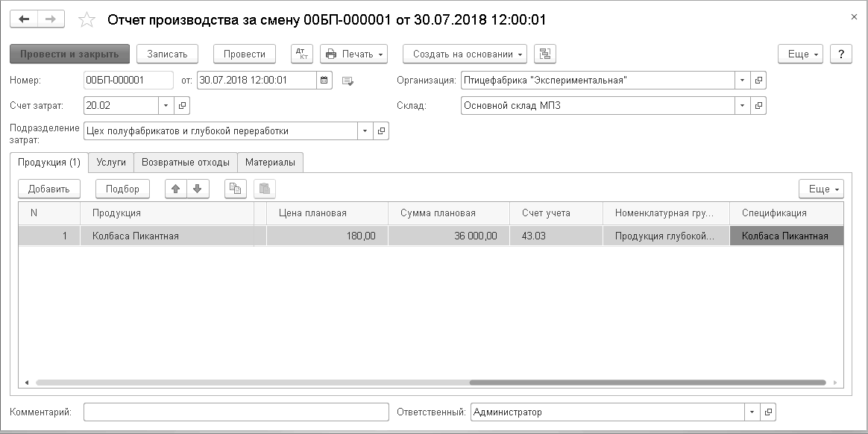Open the Счет затрат account form
The height and width of the screenshot is (434, 868).
point(181,105)
